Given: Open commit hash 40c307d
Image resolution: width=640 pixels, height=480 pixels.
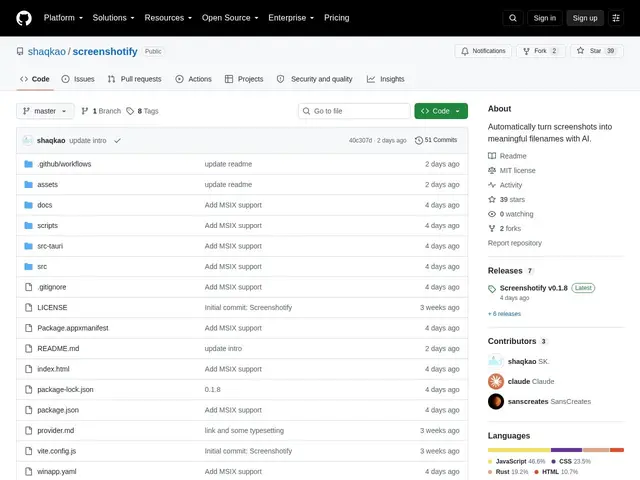Looking at the screenshot, I should point(360,140).
